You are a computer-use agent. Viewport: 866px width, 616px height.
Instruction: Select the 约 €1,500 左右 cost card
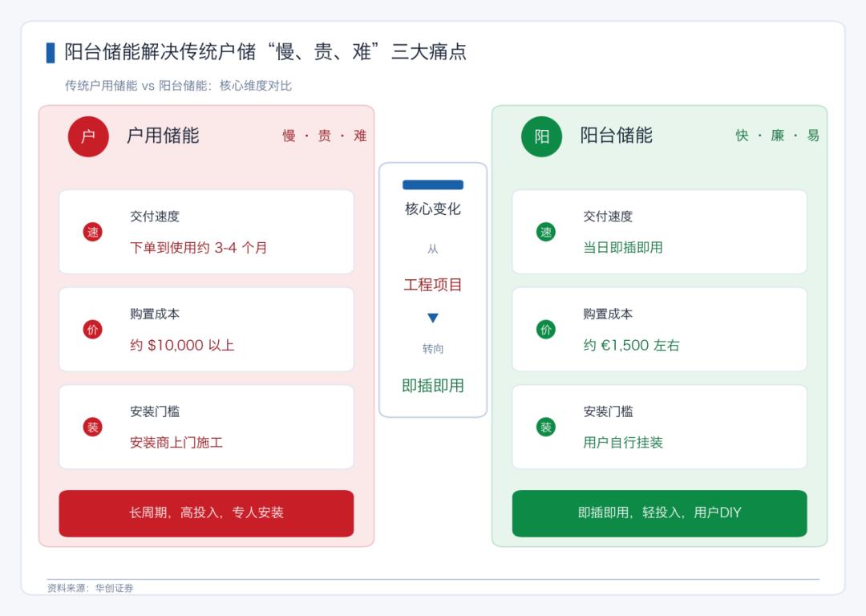pos(659,330)
